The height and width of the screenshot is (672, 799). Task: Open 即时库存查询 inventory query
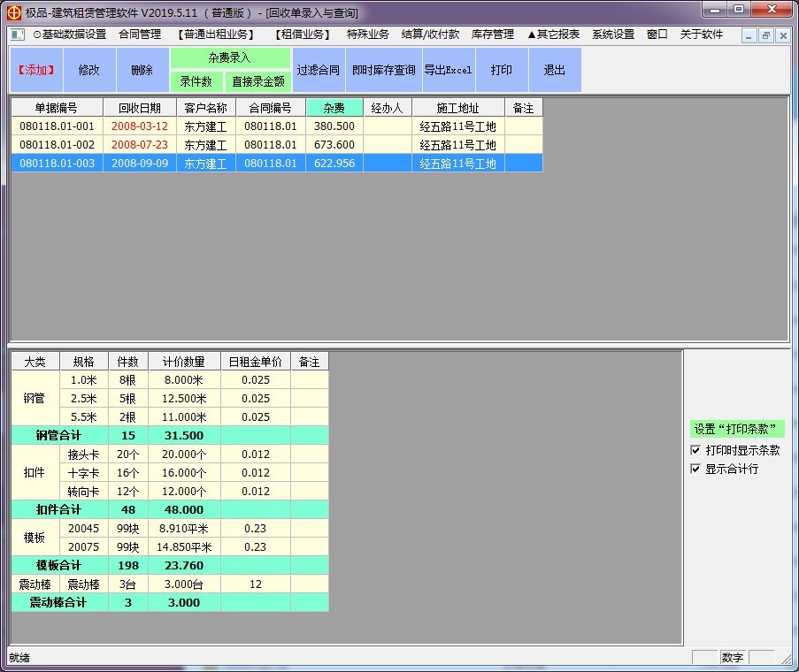[x=383, y=70]
